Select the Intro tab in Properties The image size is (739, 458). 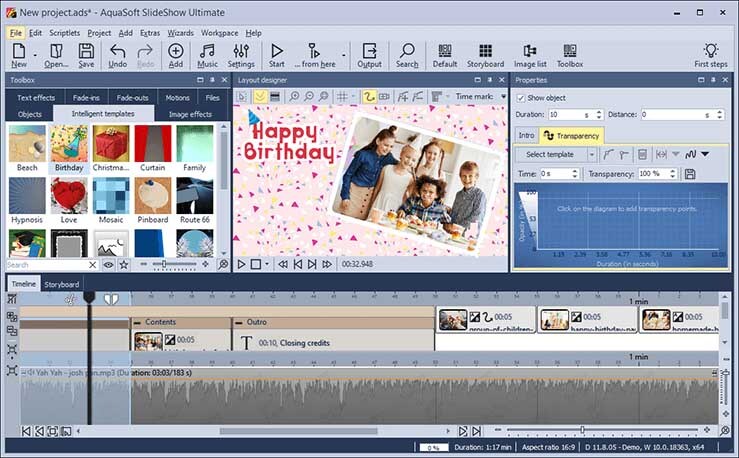coord(526,136)
